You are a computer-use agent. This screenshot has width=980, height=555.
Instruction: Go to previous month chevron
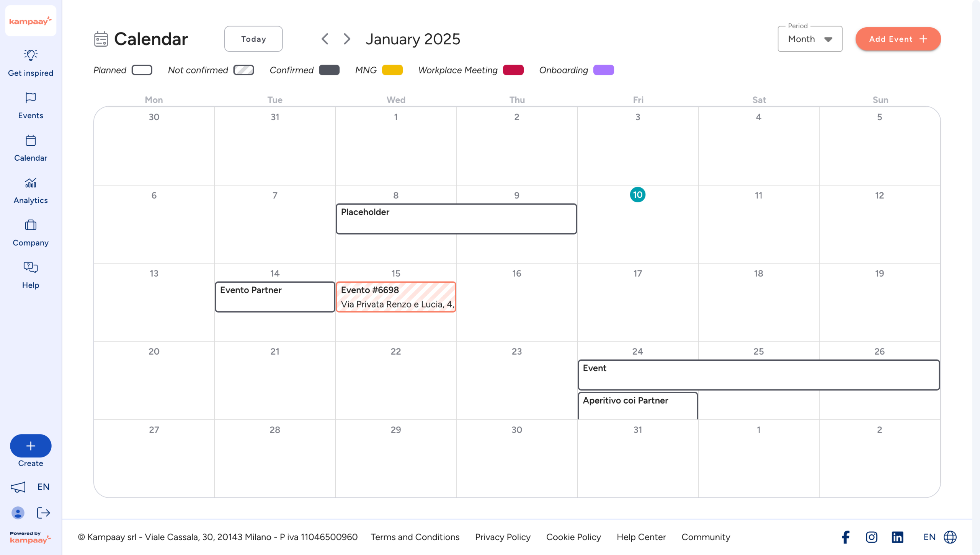coord(325,39)
